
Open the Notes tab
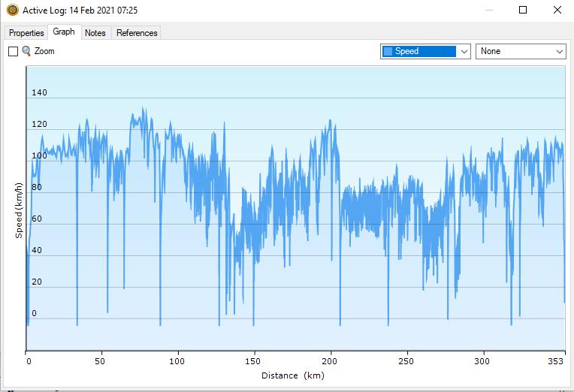point(95,33)
